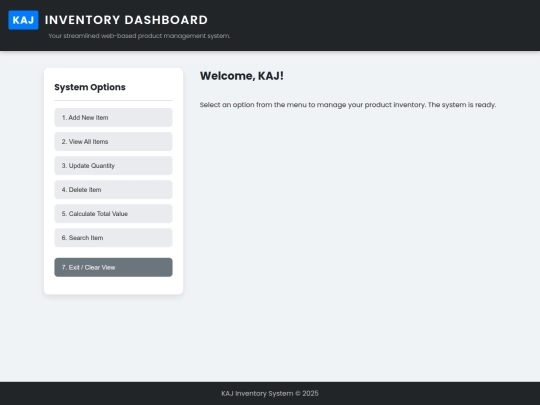Run Calculate Total Value

tap(113, 214)
